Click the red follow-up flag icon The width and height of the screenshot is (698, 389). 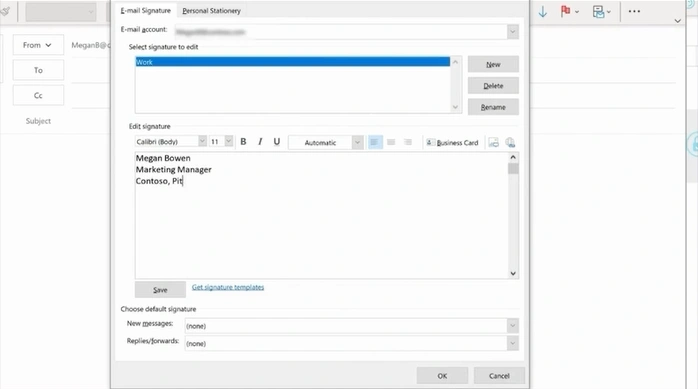coord(565,11)
